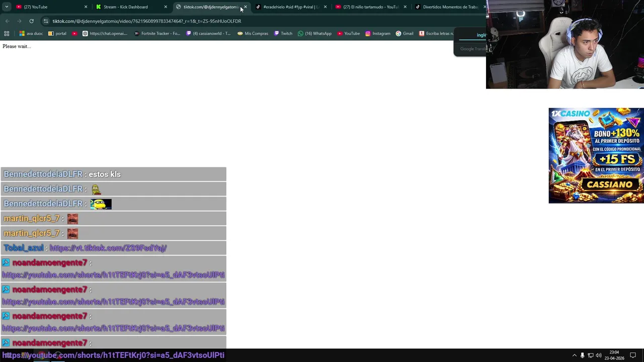Open the tab search dropdown arrow
The height and width of the screenshot is (362, 644).
(7, 7)
